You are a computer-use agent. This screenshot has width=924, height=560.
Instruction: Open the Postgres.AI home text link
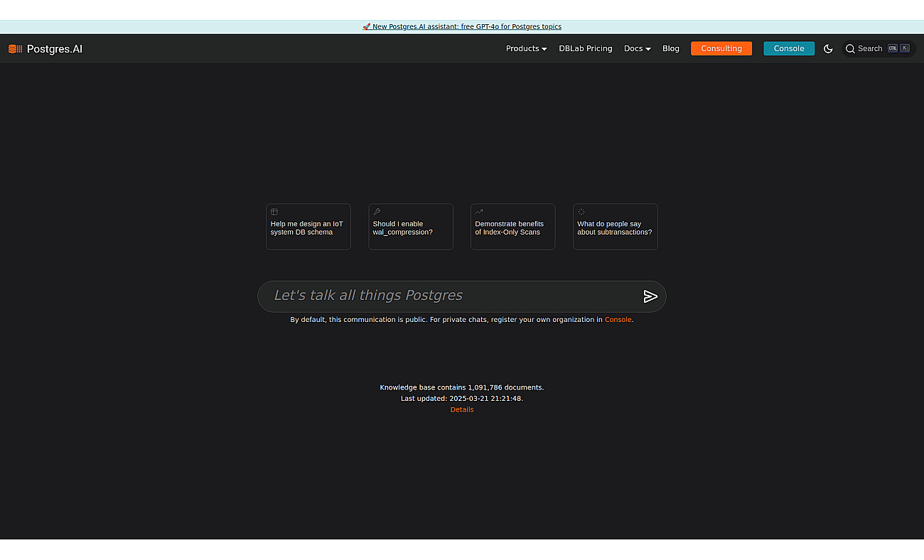pos(55,49)
